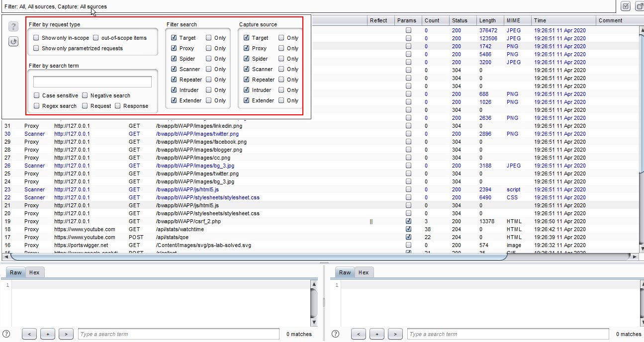Select the /bwapp/bWAPP/images/linkedin.png row
This screenshot has height=342, width=644.
pos(320,126)
